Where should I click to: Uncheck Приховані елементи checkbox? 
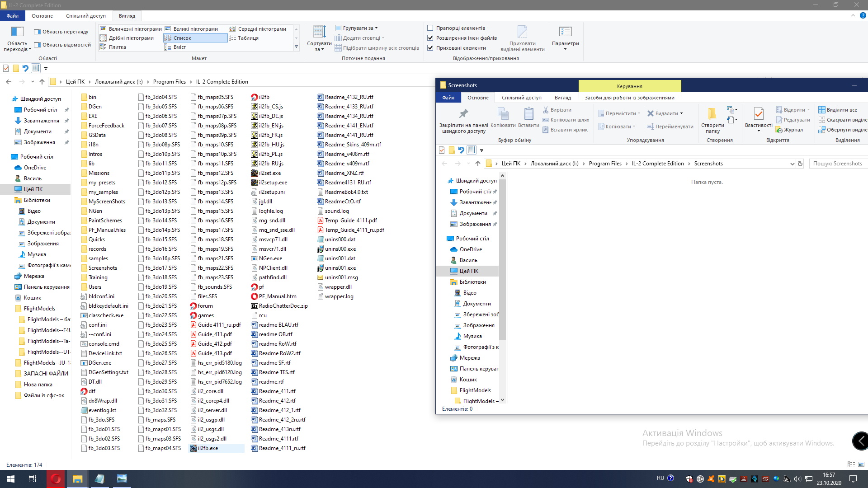(x=430, y=48)
